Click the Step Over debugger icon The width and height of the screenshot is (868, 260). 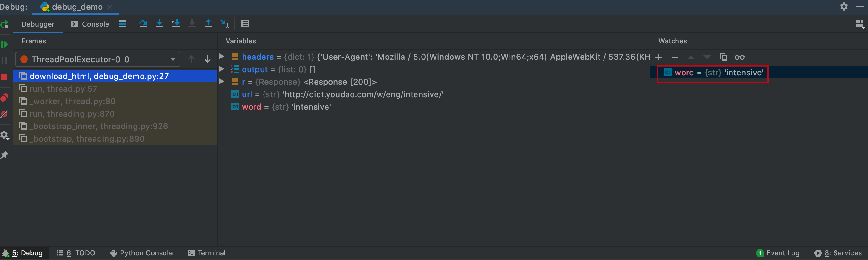pos(143,24)
